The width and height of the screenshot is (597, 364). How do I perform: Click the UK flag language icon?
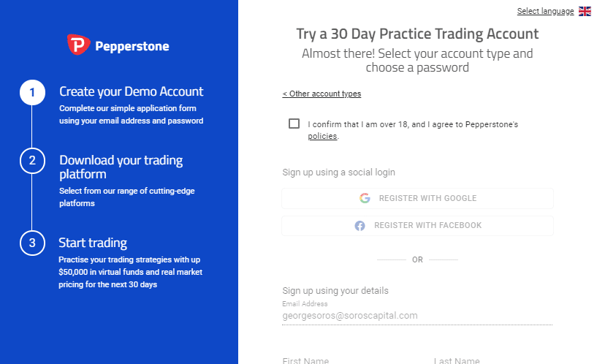[x=585, y=12]
